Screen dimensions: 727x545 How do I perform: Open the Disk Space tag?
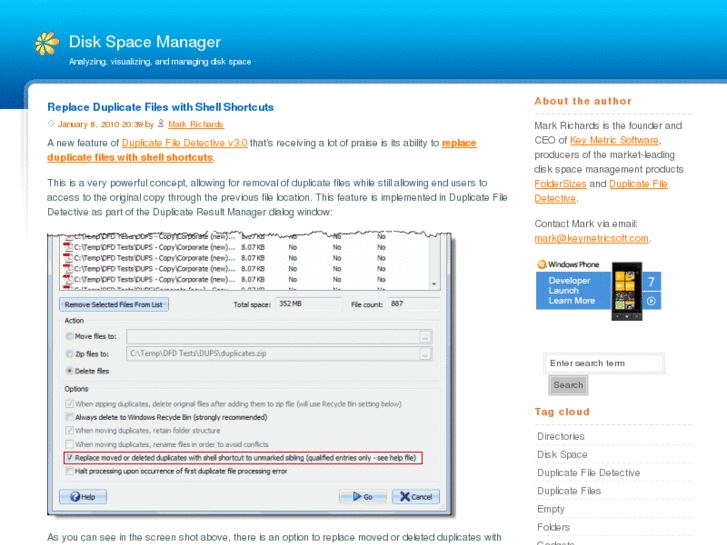pyautogui.click(x=562, y=455)
